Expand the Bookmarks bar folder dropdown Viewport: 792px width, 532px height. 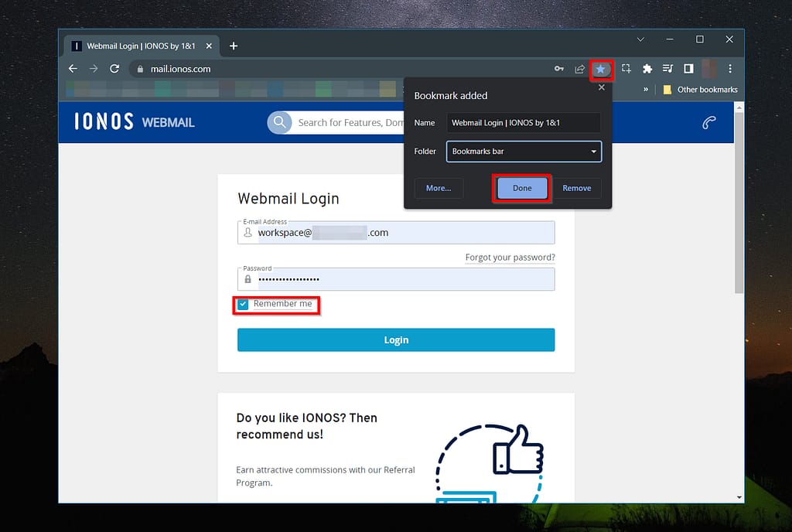524,152
